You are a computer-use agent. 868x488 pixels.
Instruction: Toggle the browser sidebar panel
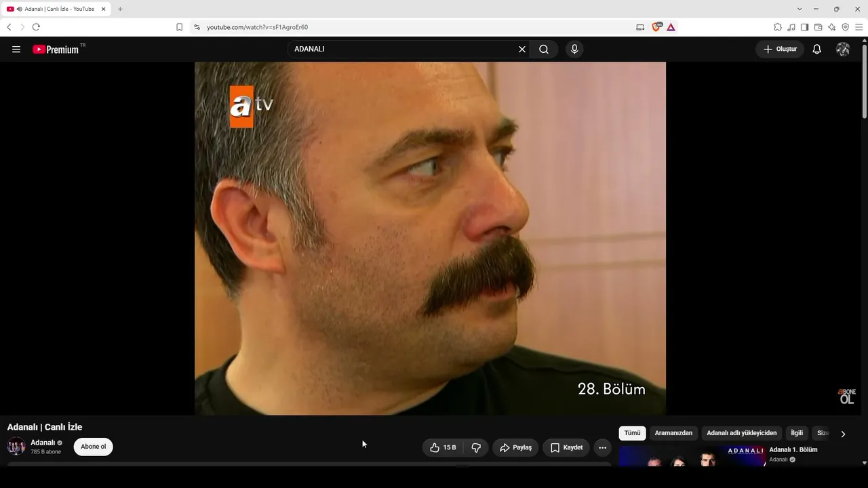pos(804,27)
